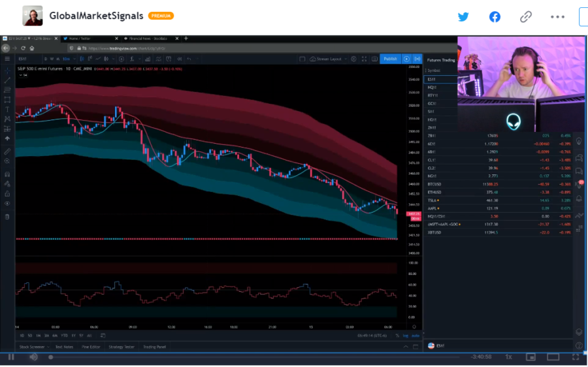Select the trend line drawing tool

pos(7,80)
